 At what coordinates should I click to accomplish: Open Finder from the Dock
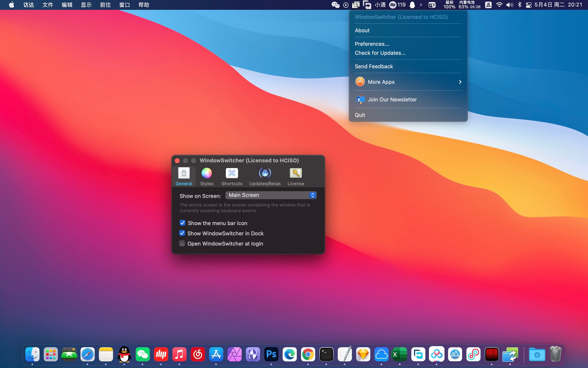coord(32,354)
